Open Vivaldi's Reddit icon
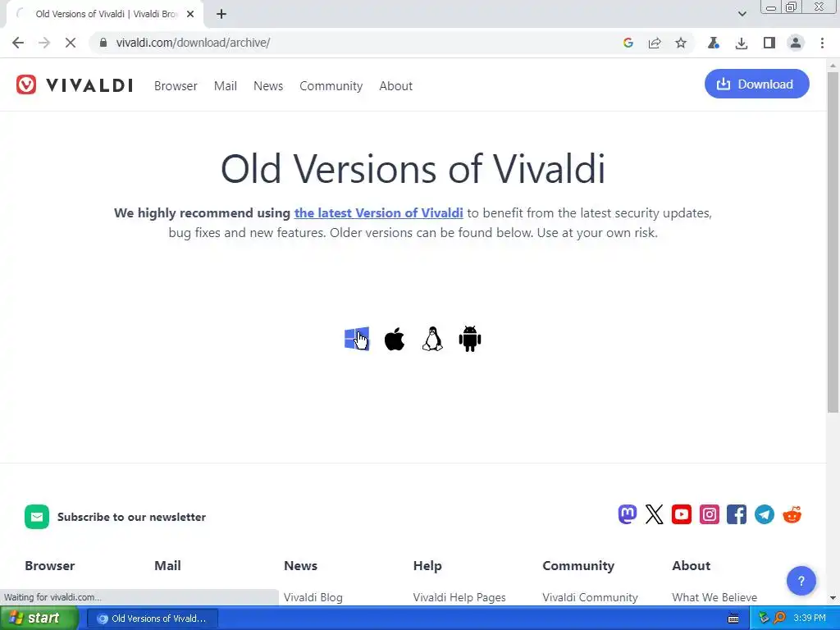The width and height of the screenshot is (840, 630). pyautogui.click(x=792, y=515)
